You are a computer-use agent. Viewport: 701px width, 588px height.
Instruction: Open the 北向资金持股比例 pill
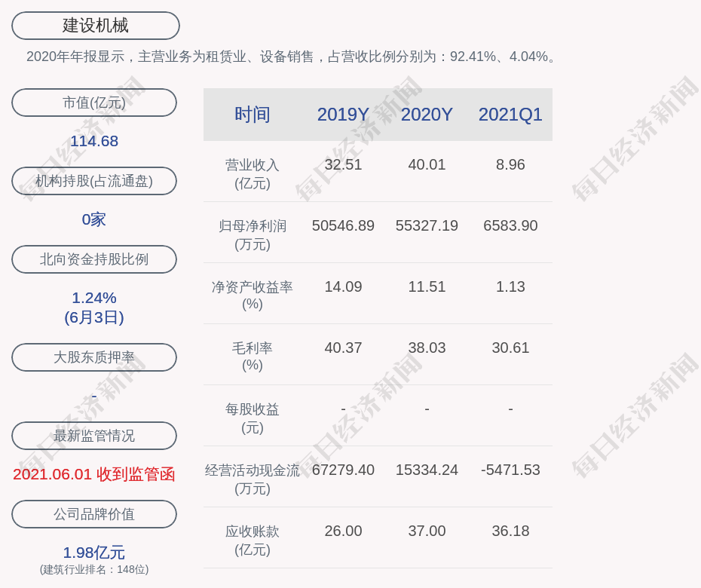[x=94, y=259]
